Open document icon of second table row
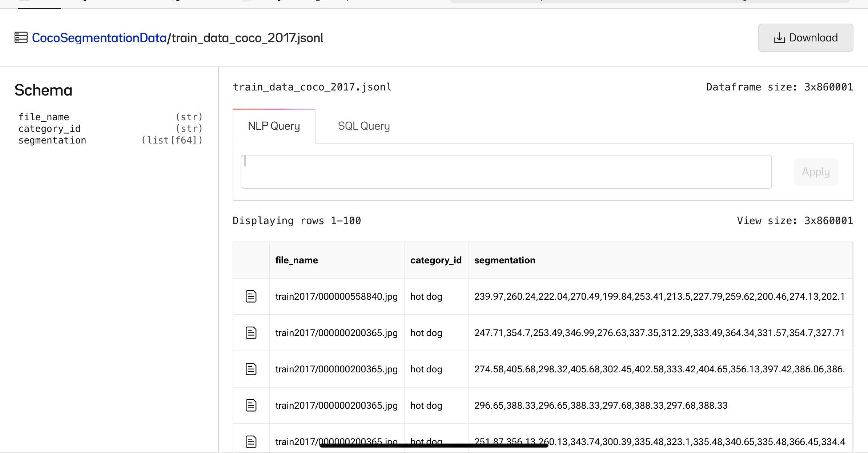 [251, 333]
